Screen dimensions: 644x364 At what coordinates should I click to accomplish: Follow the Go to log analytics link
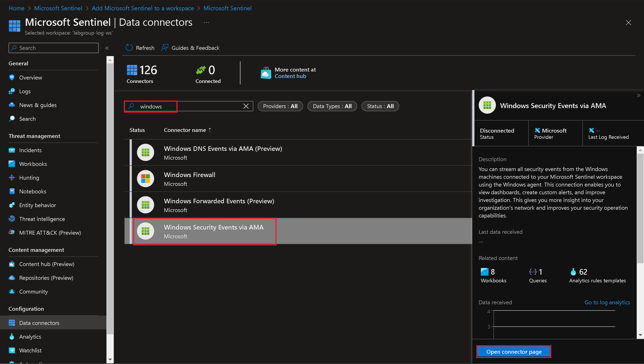coord(607,302)
